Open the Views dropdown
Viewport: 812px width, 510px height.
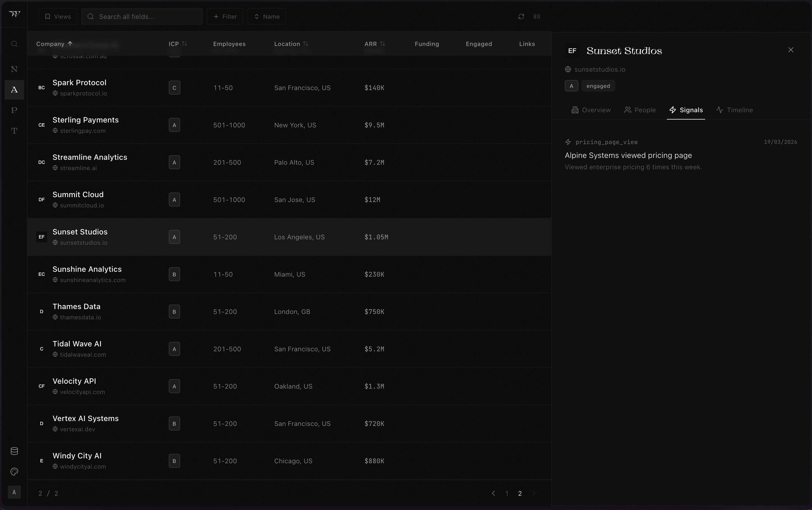click(x=58, y=16)
